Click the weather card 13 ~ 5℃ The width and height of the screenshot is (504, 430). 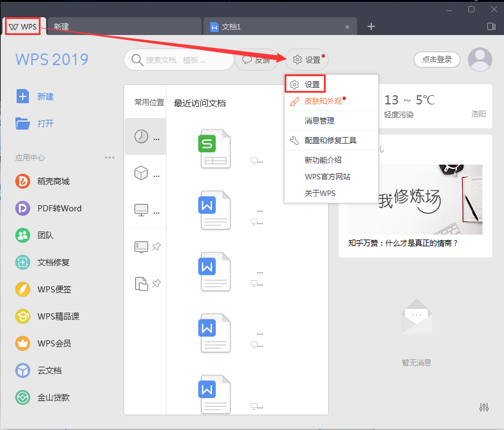435,106
